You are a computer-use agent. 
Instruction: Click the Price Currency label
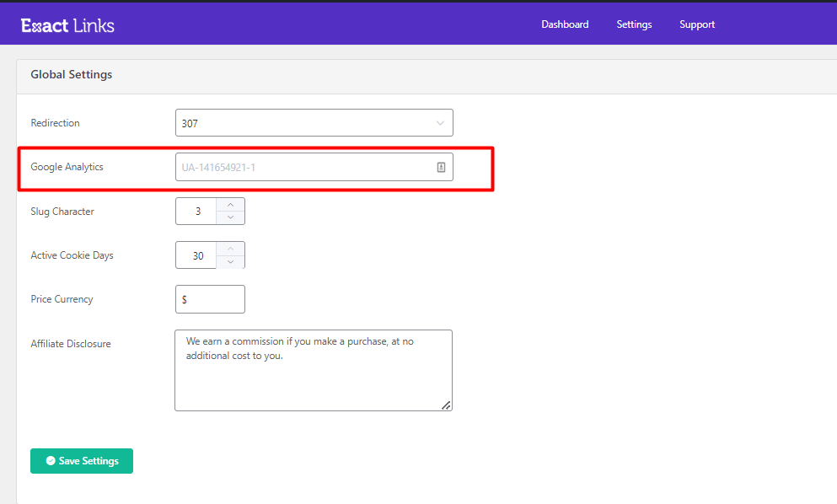pos(62,299)
